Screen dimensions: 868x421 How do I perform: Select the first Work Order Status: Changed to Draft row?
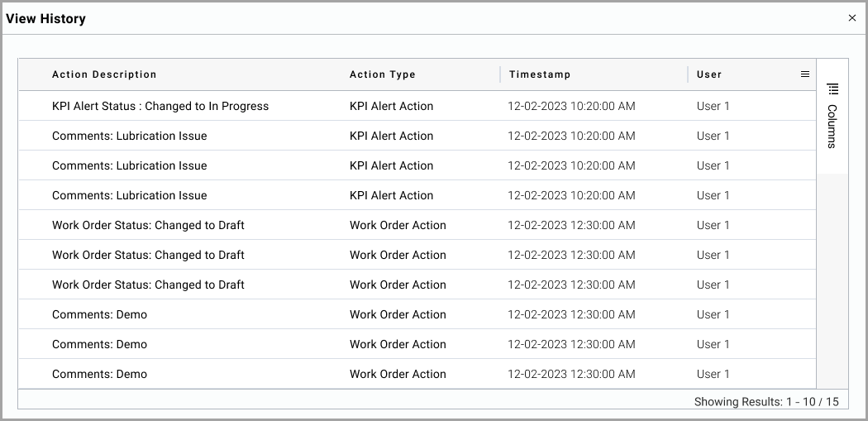[417, 225]
